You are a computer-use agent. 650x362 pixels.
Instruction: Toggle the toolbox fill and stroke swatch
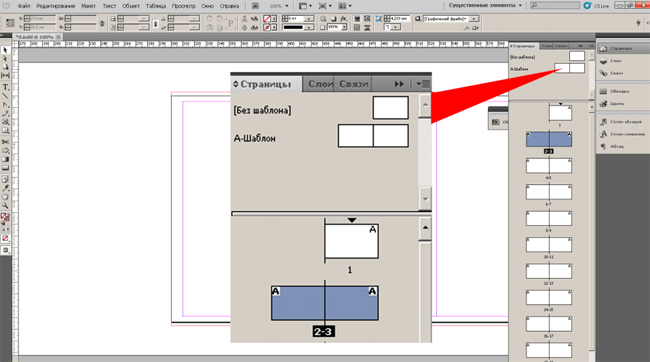pyautogui.click(x=5, y=217)
